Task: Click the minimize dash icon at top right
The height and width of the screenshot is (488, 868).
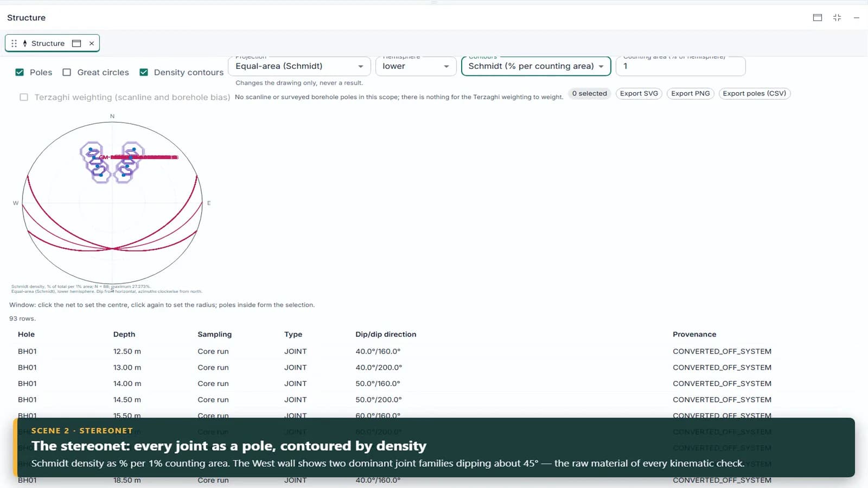Action: click(x=857, y=17)
